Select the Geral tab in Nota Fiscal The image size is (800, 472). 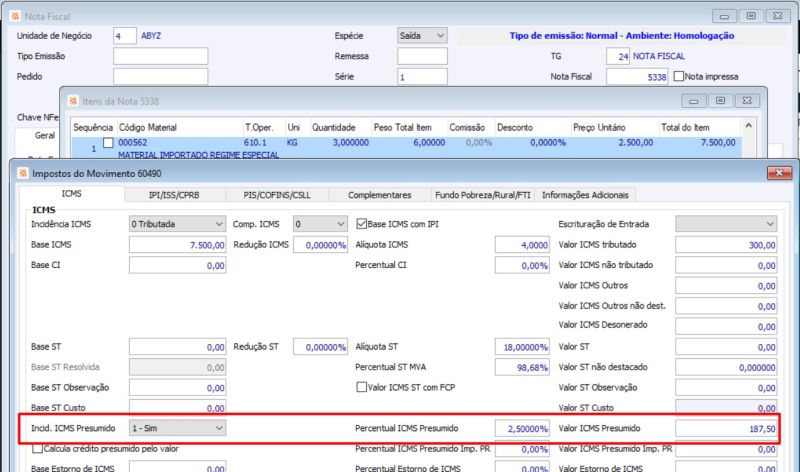(x=45, y=135)
